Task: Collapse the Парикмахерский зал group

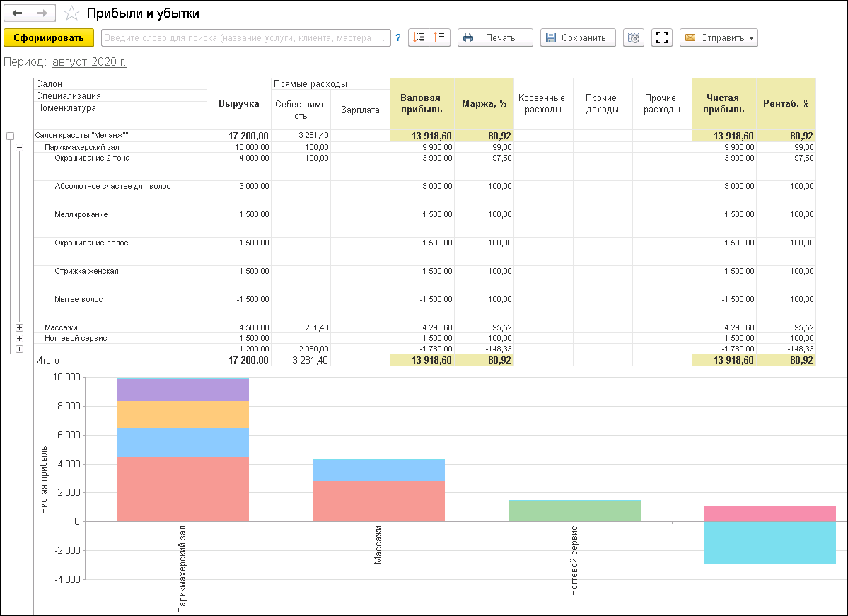Action: pyautogui.click(x=19, y=147)
